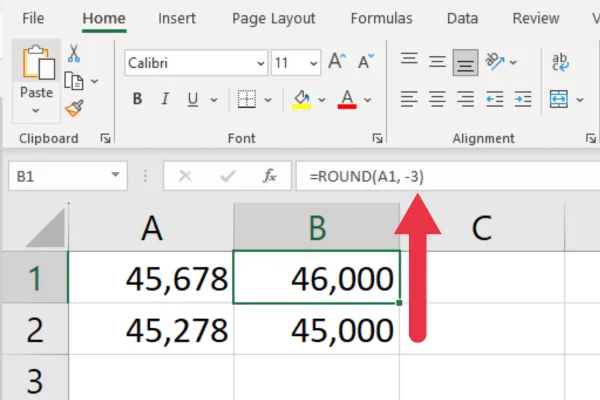The image size is (600, 400).
Task: Align text right
Action: click(465, 99)
